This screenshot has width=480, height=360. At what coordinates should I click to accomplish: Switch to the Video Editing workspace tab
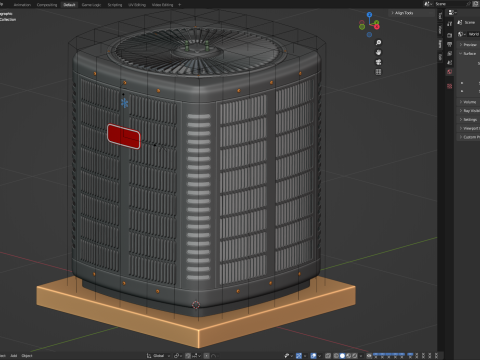[162, 5]
